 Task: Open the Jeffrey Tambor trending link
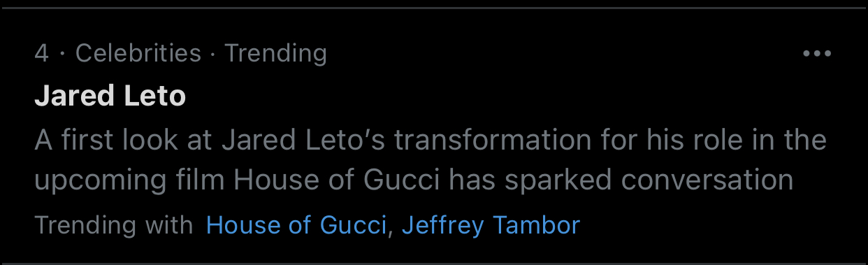(x=491, y=225)
